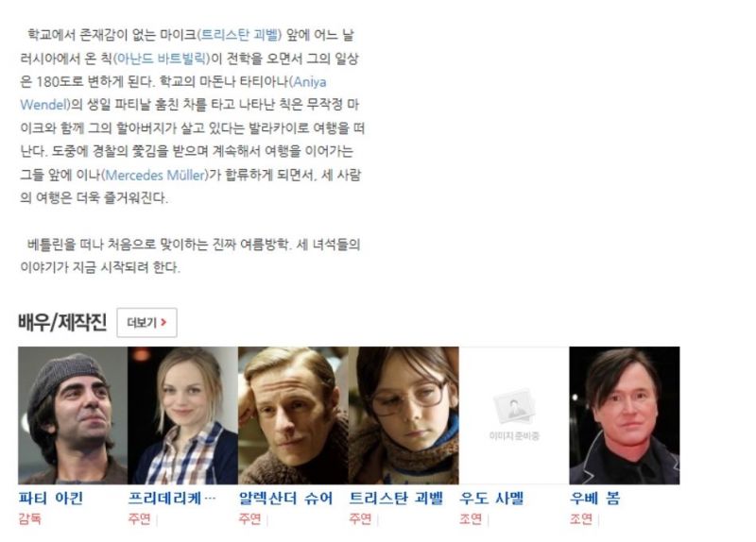Follow the 파티 아킨 name link
The image size is (756, 542).
(51, 498)
